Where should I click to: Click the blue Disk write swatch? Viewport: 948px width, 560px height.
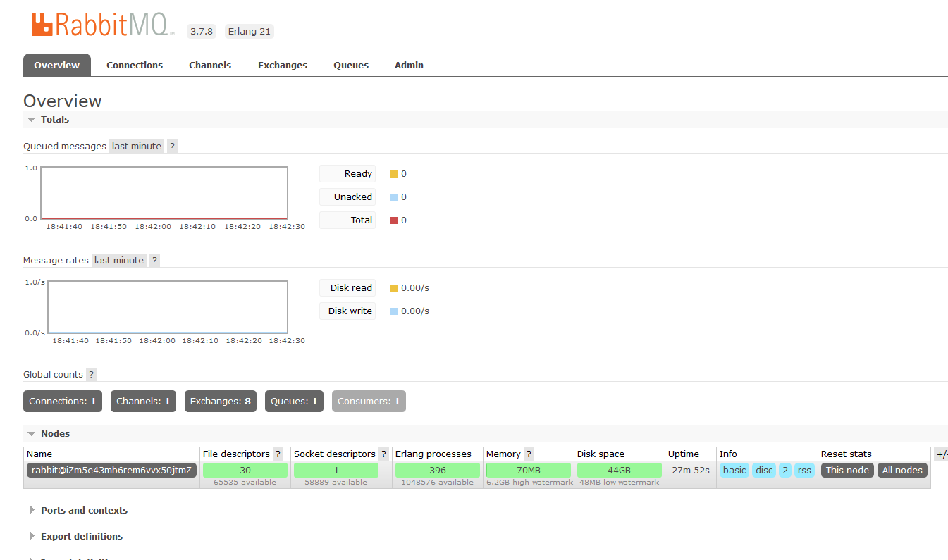[394, 311]
